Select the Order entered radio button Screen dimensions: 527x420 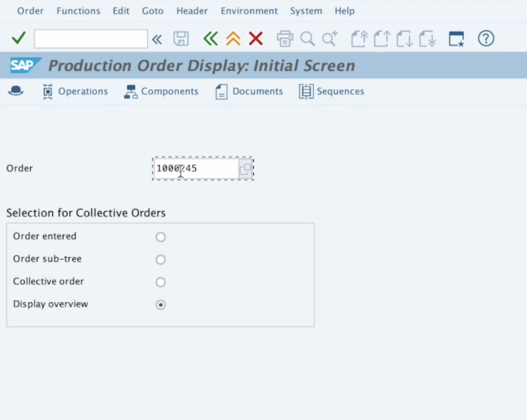pyautogui.click(x=160, y=237)
